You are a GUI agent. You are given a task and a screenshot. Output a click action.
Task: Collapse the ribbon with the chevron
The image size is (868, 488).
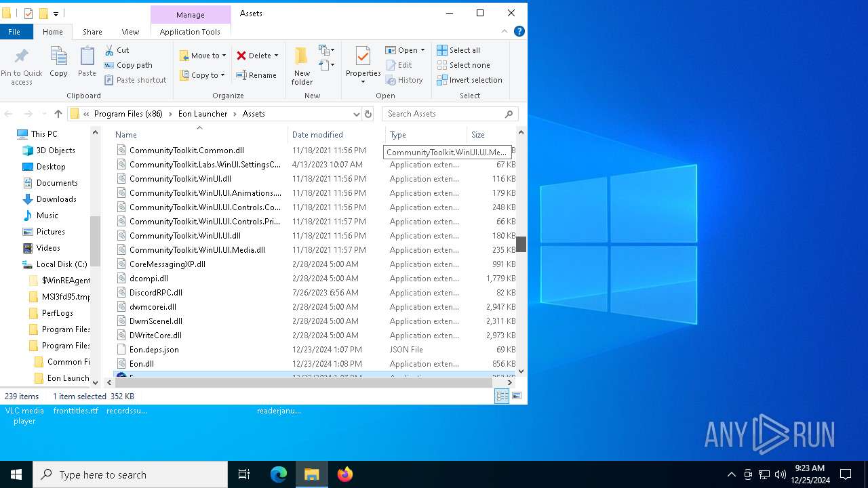pos(505,31)
